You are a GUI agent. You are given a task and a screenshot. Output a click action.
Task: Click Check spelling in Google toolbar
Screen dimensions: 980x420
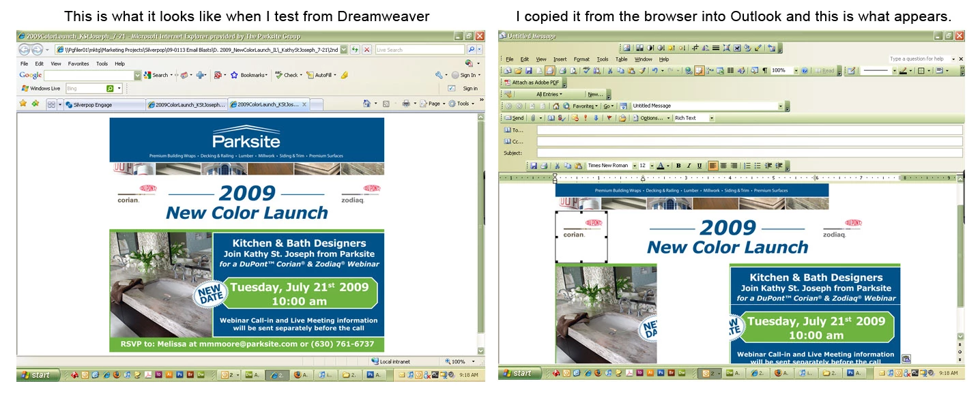click(287, 75)
